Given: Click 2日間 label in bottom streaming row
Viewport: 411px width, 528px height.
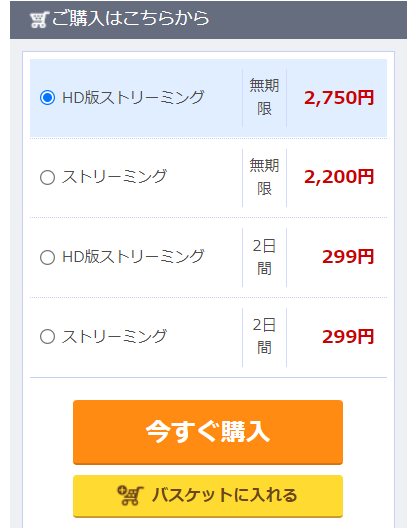Looking at the screenshot, I should (x=264, y=337).
